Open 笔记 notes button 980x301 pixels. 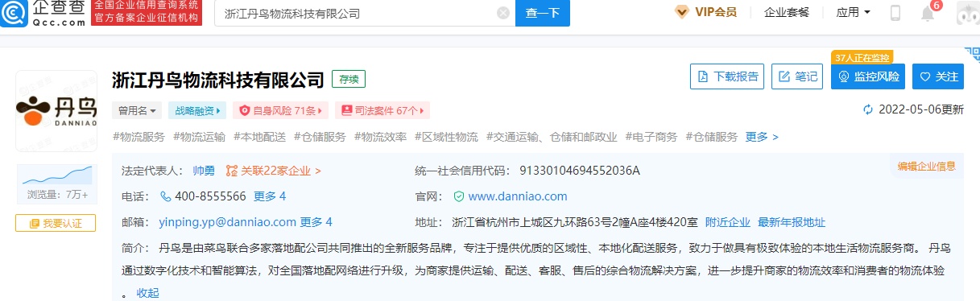(796, 76)
